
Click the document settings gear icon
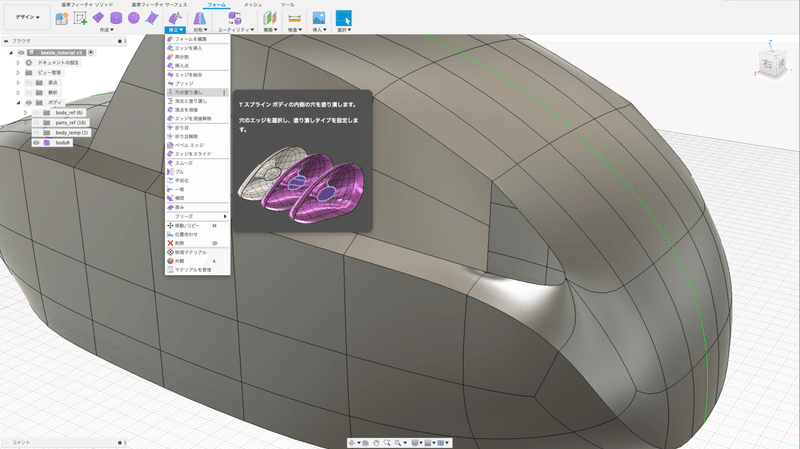[29, 62]
